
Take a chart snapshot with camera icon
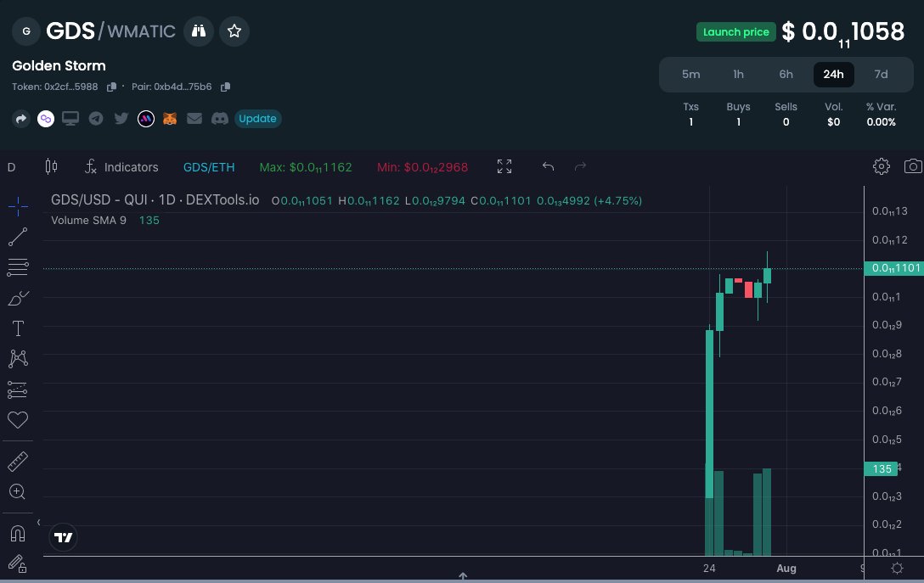click(x=913, y=166)
